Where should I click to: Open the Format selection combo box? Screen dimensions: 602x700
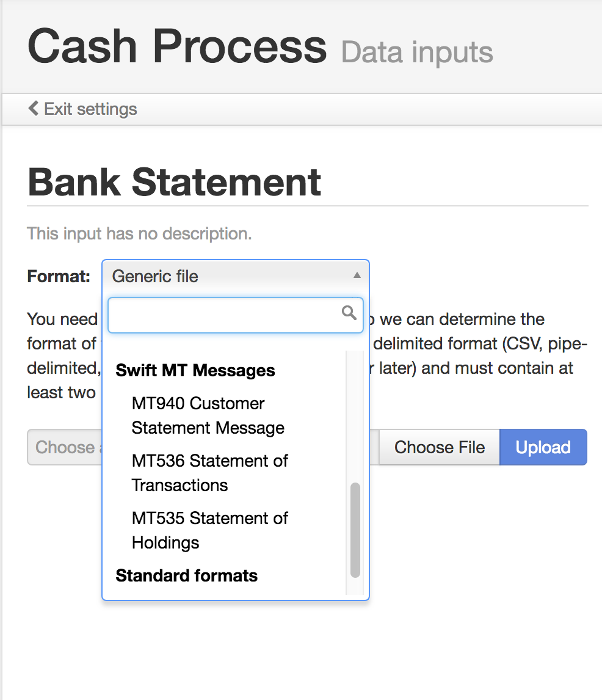pyautogui.click(x=236, y=275)
